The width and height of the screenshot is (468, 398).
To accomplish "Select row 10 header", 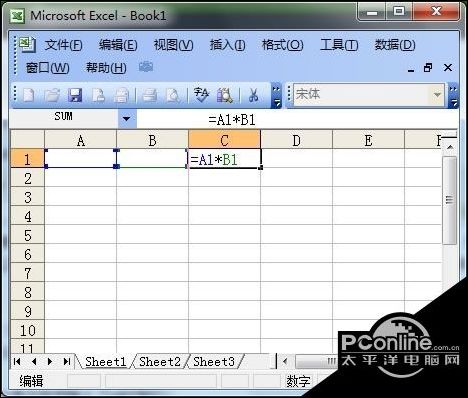I will point(27,330).
